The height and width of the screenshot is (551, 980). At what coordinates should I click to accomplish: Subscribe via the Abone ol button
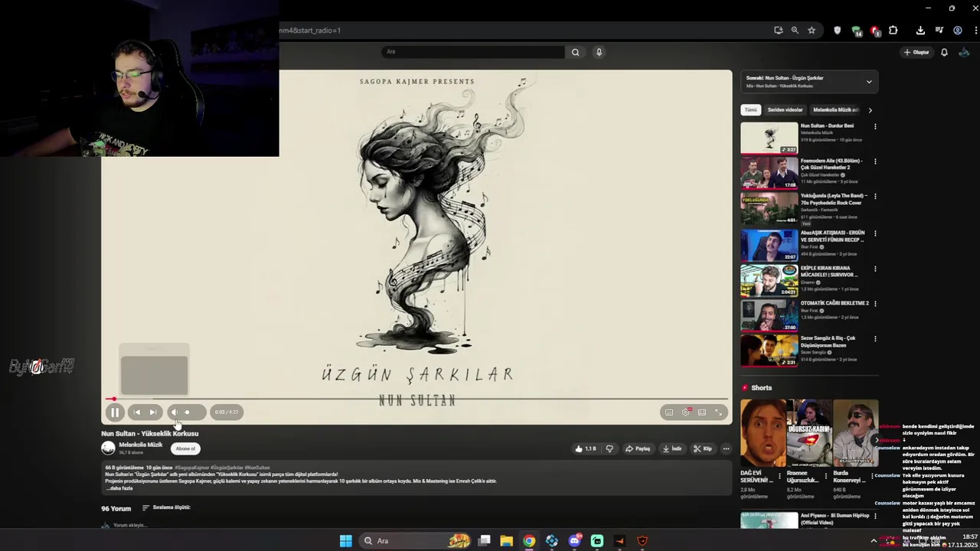tap(185, 449)
